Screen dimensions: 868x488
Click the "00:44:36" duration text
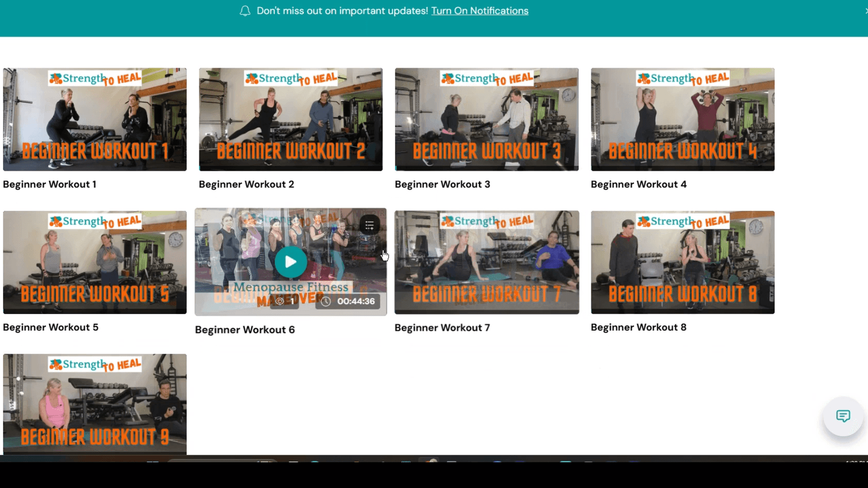pos(356,301)
